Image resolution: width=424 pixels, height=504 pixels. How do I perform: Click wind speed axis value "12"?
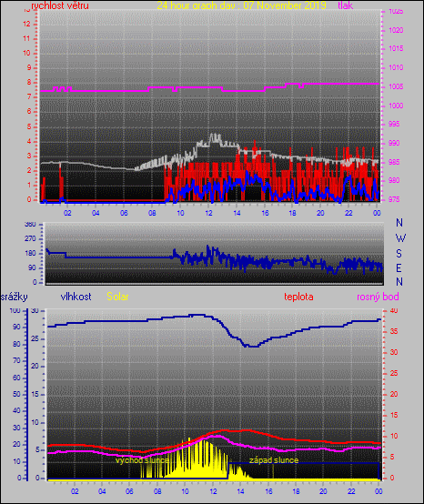coord(26,24)
